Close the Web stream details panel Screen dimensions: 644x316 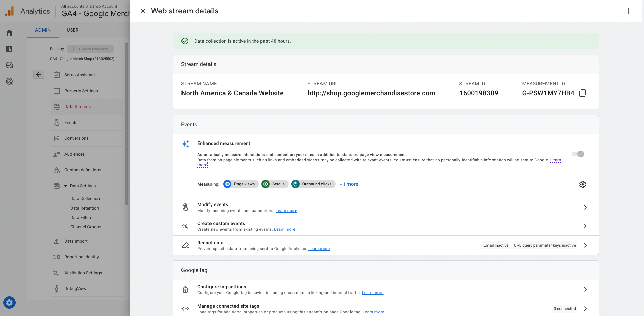coord(143,11)
